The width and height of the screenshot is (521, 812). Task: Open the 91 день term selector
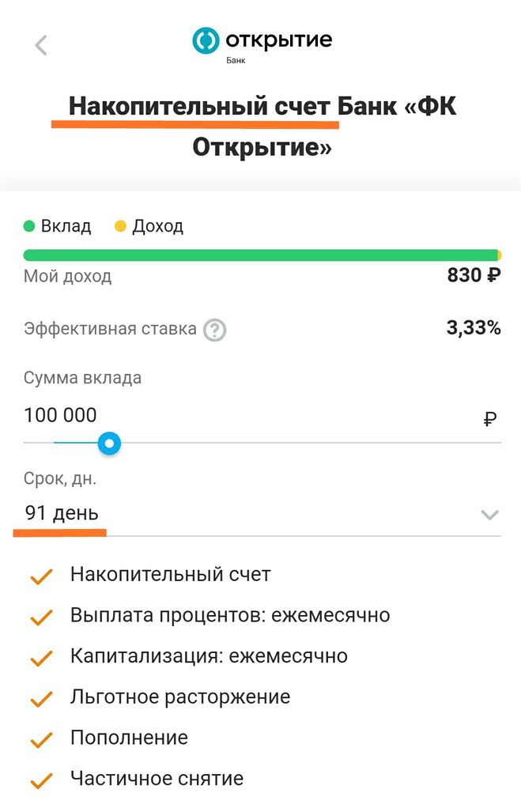[62, 513]
